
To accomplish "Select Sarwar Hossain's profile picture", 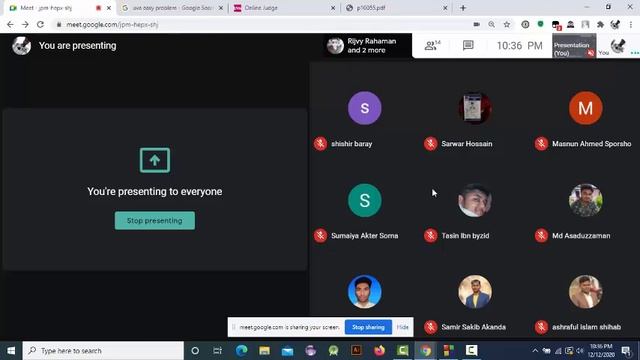I will point(475,108).
